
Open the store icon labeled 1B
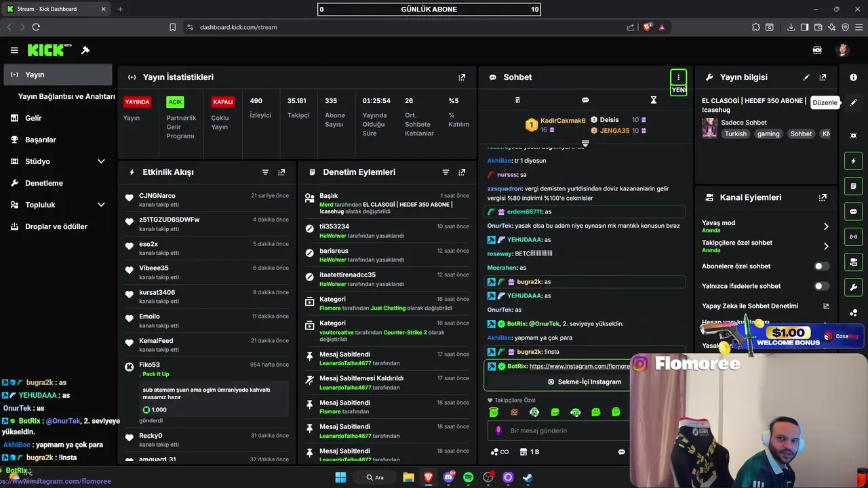[530, 452]
